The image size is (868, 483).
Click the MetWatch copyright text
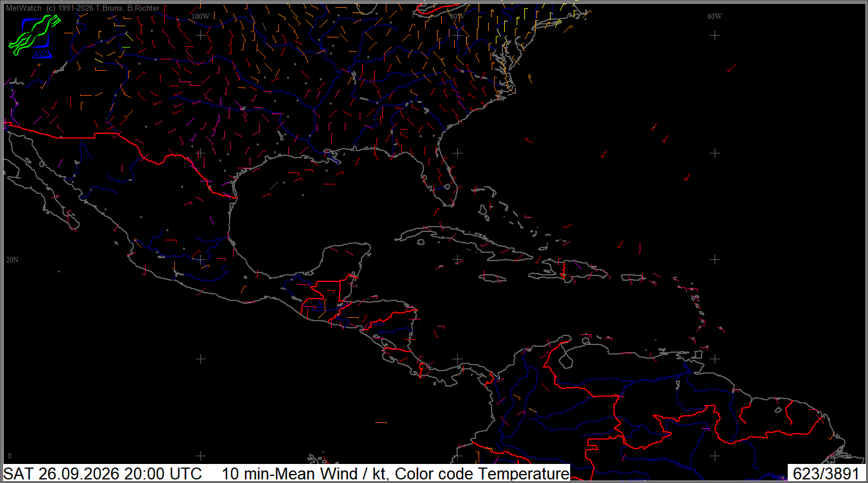point(83,8)
